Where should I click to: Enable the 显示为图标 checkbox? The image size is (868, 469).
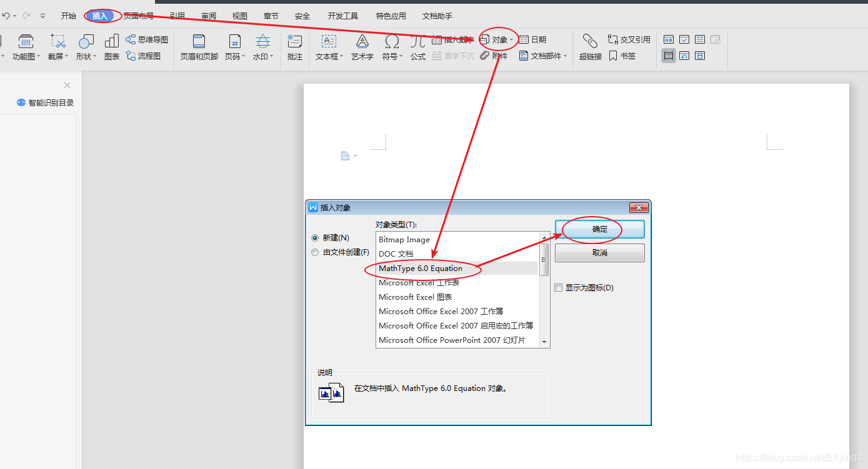(x=558, y=287)
